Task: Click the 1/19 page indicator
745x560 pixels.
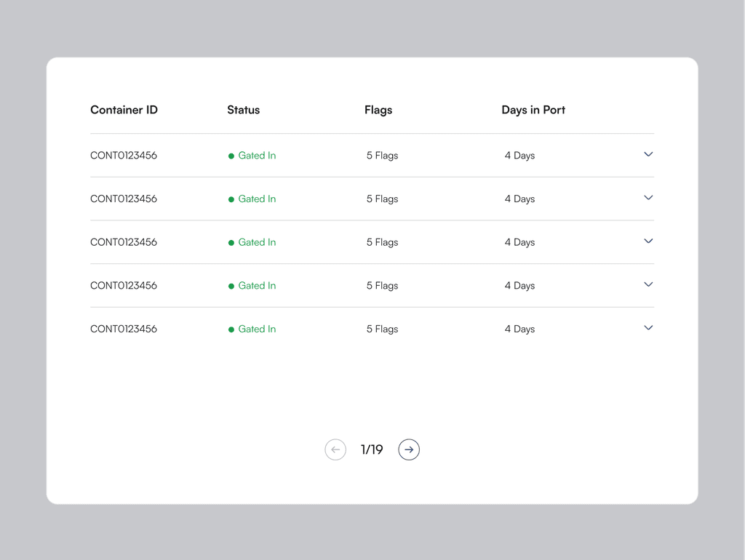Action: tap(372, 449)
